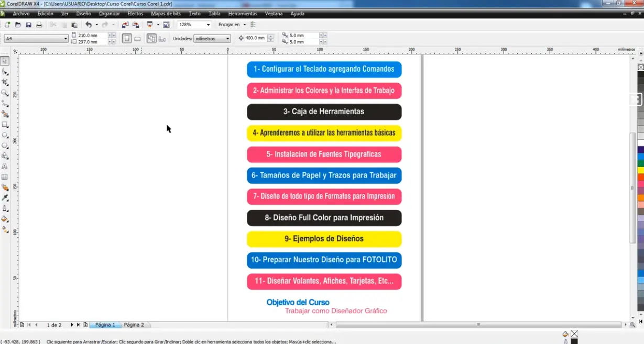Open the Application launcher icon
The image size is (644, 344).
150,25
